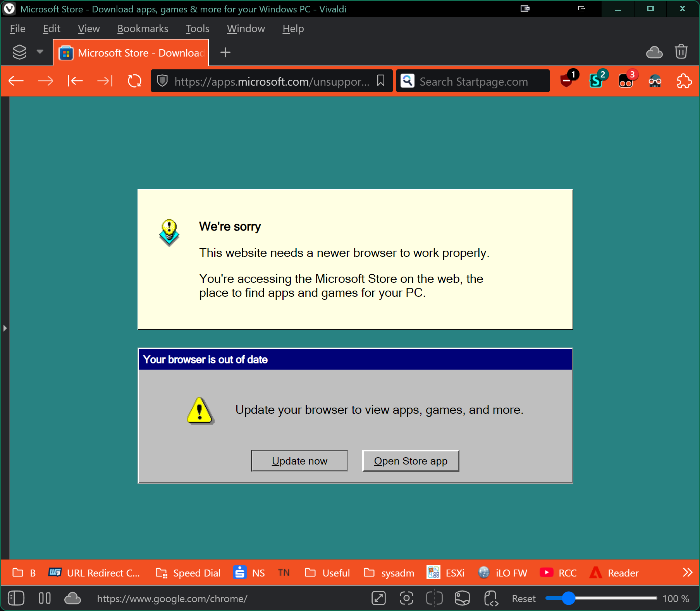Click the Fast Forward navigation button
The height and width of the screenshot is (611, 700).
(x=105, y=81)
